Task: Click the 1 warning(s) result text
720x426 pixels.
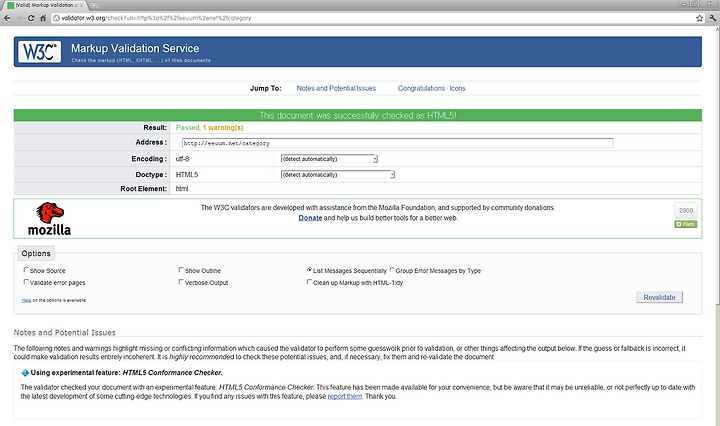Action: click(223, 128)
